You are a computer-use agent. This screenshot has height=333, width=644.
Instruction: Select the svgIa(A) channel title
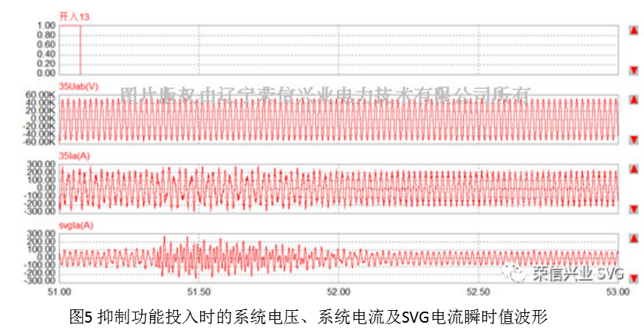click(76, 225)
